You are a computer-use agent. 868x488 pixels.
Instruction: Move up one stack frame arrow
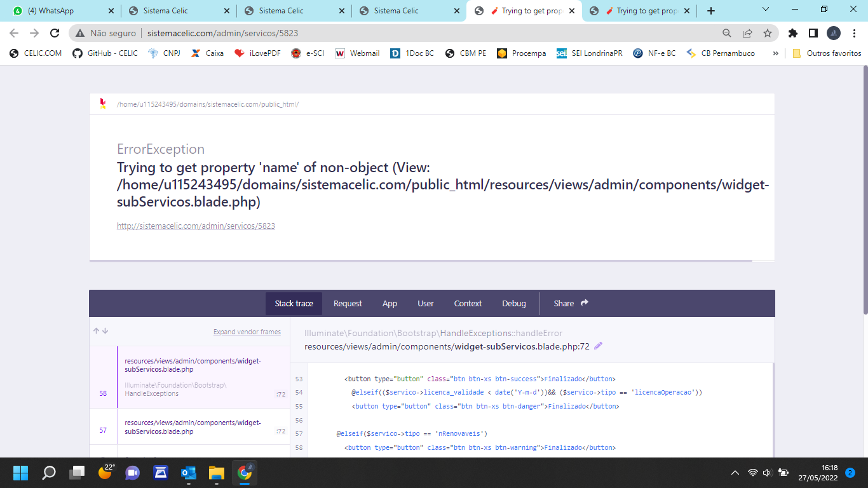pyautogui.click(x=97, y=331)
